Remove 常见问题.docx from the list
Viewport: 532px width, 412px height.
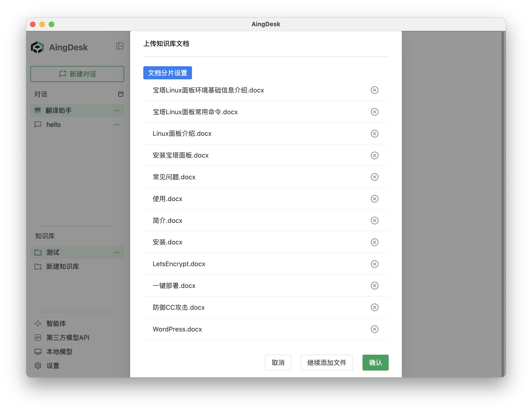point(374,177)
